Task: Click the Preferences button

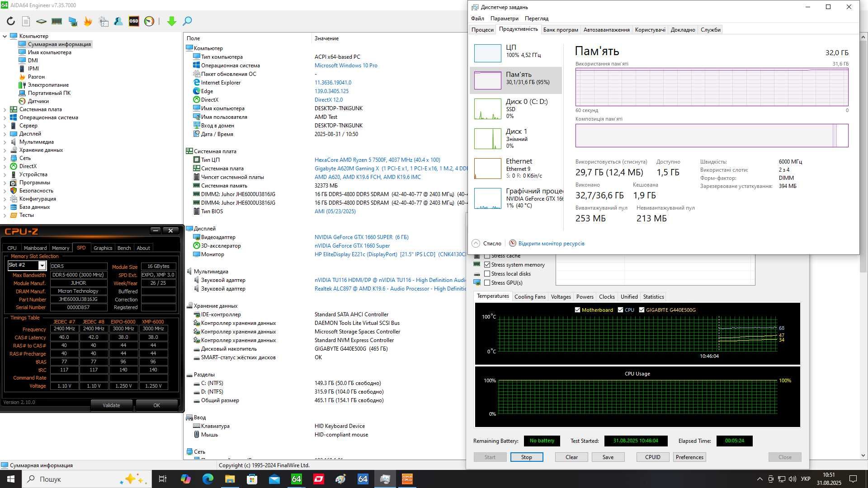Action: point(689,457)
